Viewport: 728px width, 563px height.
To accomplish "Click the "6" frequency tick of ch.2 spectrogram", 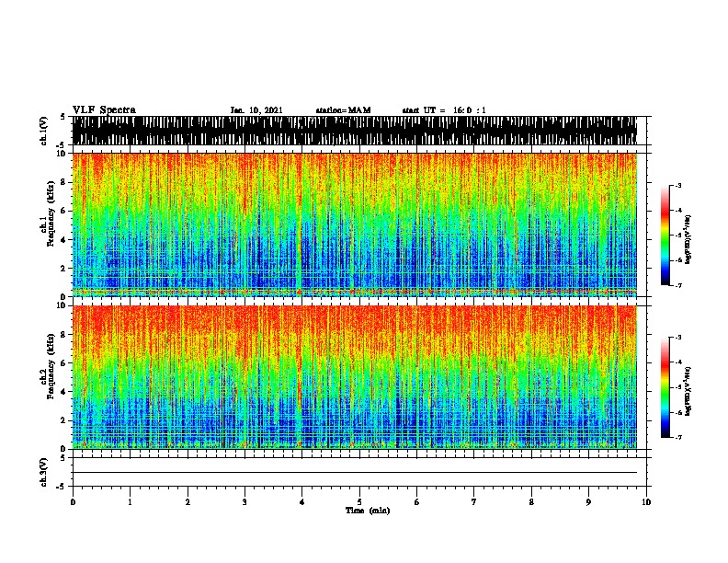I will [x=64, y=363].
